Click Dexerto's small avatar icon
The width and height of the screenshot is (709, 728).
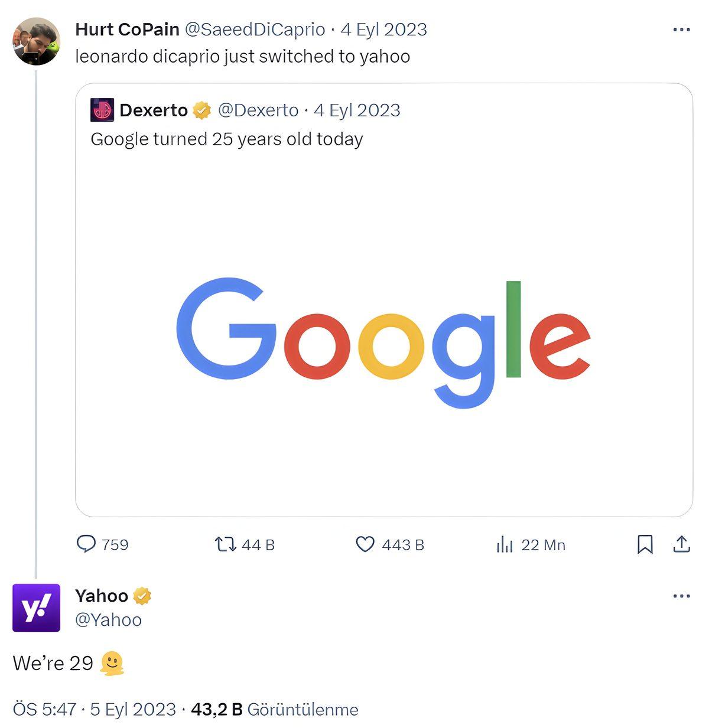point(102,110)
